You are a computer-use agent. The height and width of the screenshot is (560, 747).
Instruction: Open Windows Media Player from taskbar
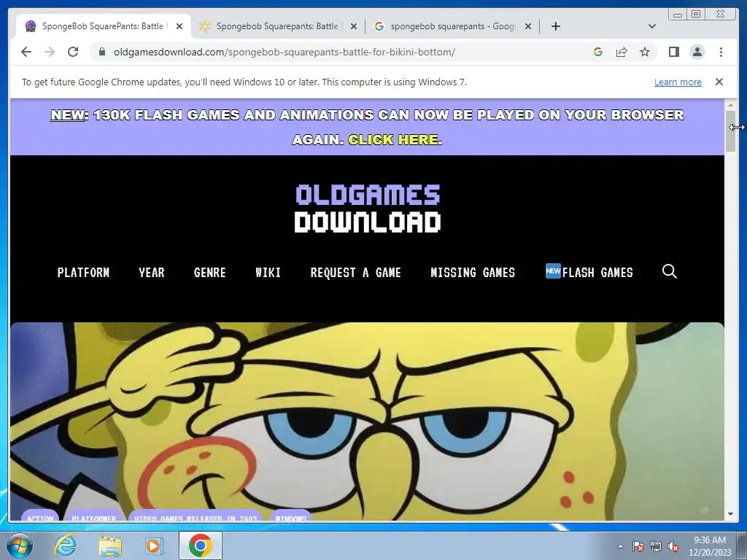pos(154,545)
